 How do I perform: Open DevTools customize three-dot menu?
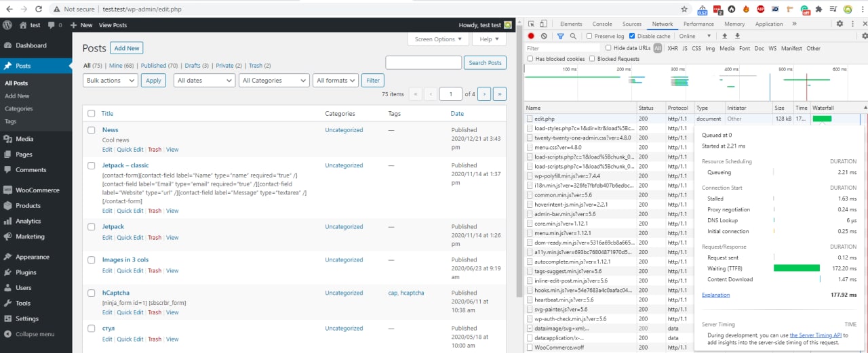[852, 24]
